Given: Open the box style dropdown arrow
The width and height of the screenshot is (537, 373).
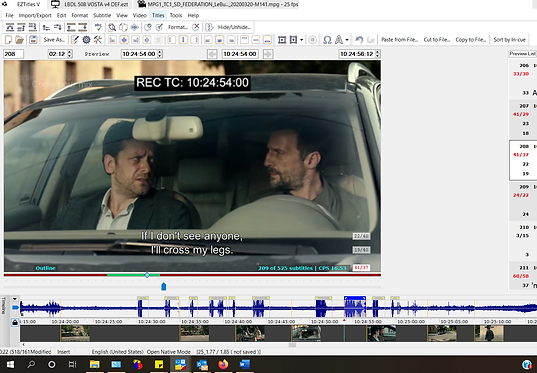Looking at the screenshot, I should (301, 40).
